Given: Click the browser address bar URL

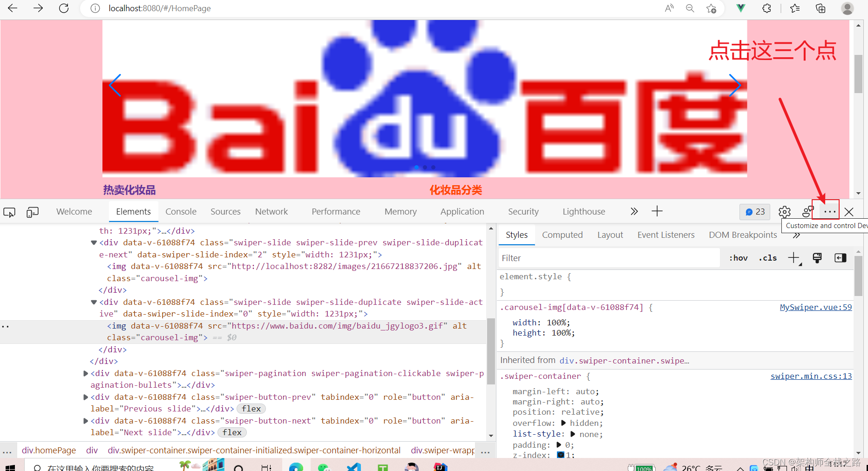Looking at the screenshot, I should tap(160, 8).
